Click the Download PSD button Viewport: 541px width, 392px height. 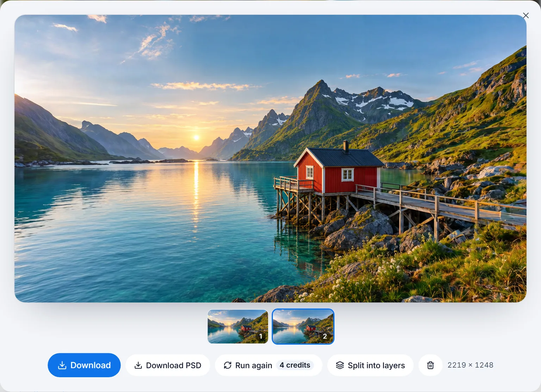point(168,365)
